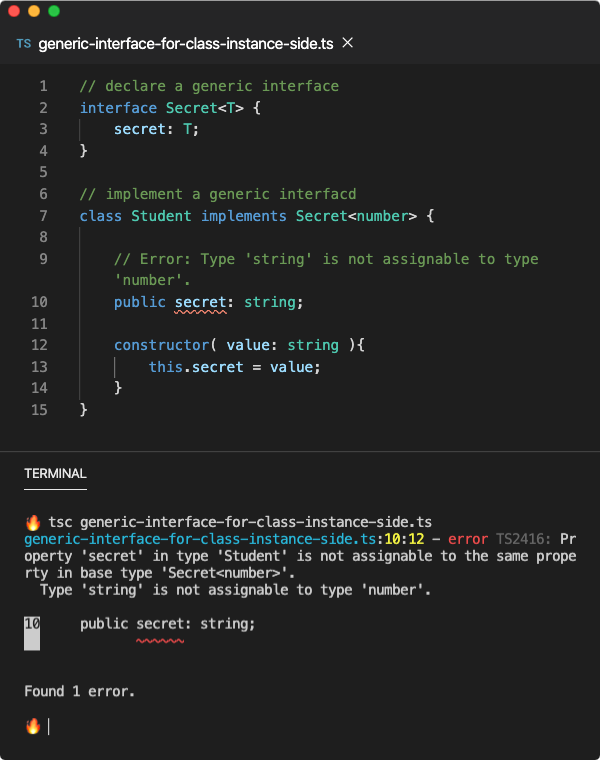The height and width of the screenshot is (760, 600).
Task: Click the TS2416 error code in terminal
Action: (x=523, y=539)
